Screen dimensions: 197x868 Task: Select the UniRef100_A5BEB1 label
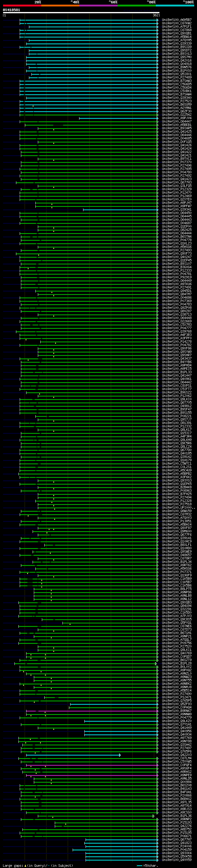click(176, 125)
